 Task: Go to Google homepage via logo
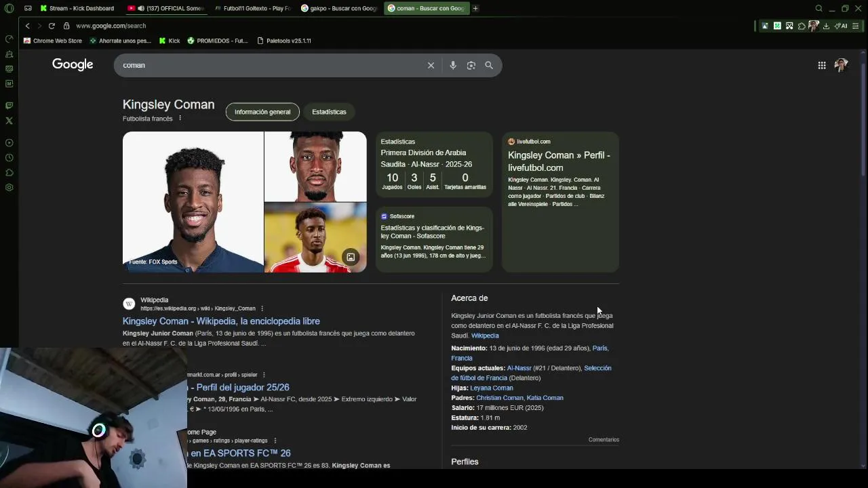pyautogui.click(x=73, y=64)
